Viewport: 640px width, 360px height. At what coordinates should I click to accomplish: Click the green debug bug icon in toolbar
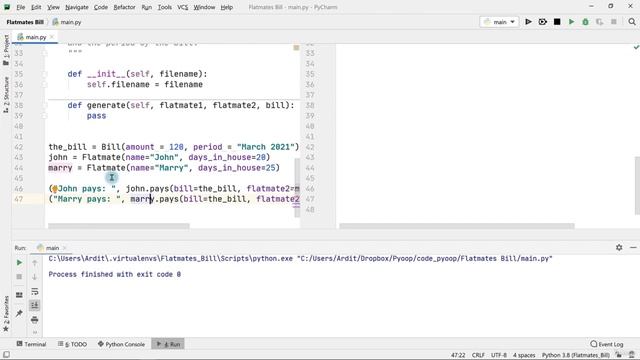point(585,22)
